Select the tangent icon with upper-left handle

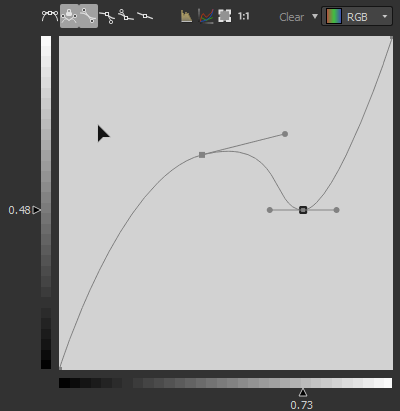point(126,15)
